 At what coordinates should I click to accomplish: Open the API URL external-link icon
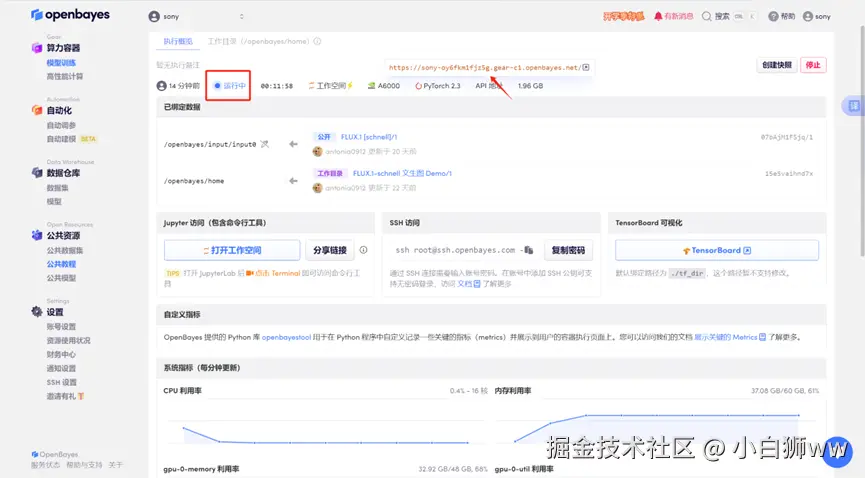coord(586,67)
